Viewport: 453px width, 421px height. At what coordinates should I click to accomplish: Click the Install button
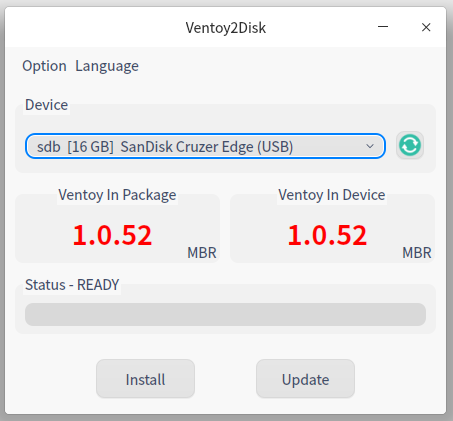coord(145,379)
